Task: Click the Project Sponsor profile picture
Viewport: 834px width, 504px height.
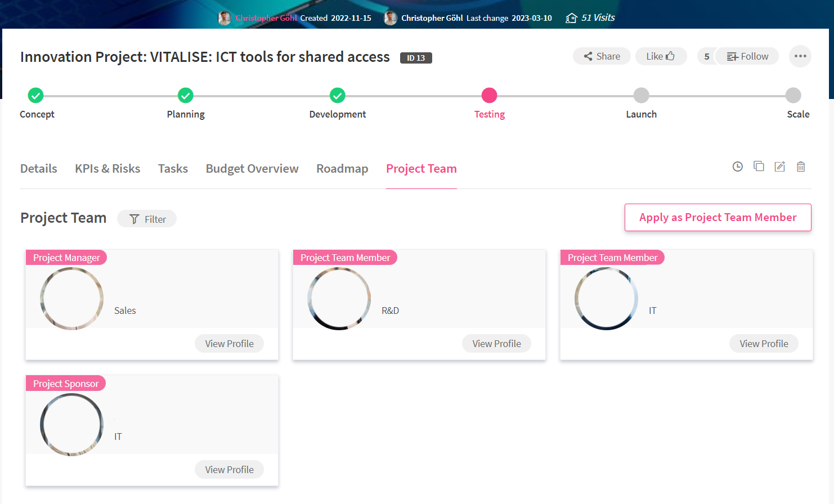Action: pyautogui.click(x=71, y=425)
